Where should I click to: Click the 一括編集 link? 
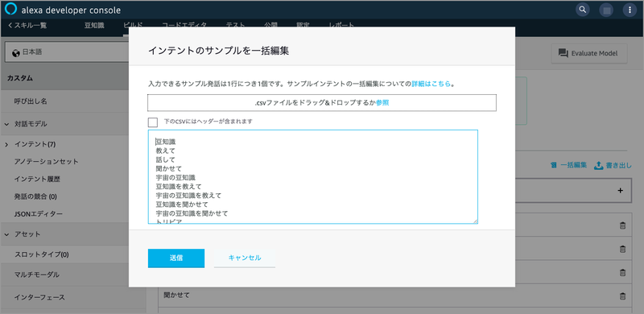click(x=574, y=166)
